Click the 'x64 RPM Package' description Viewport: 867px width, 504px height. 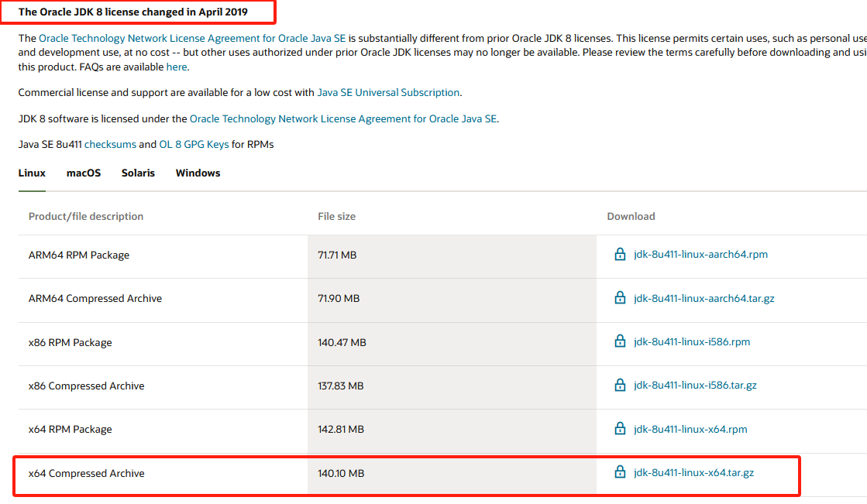pos(71,430)
